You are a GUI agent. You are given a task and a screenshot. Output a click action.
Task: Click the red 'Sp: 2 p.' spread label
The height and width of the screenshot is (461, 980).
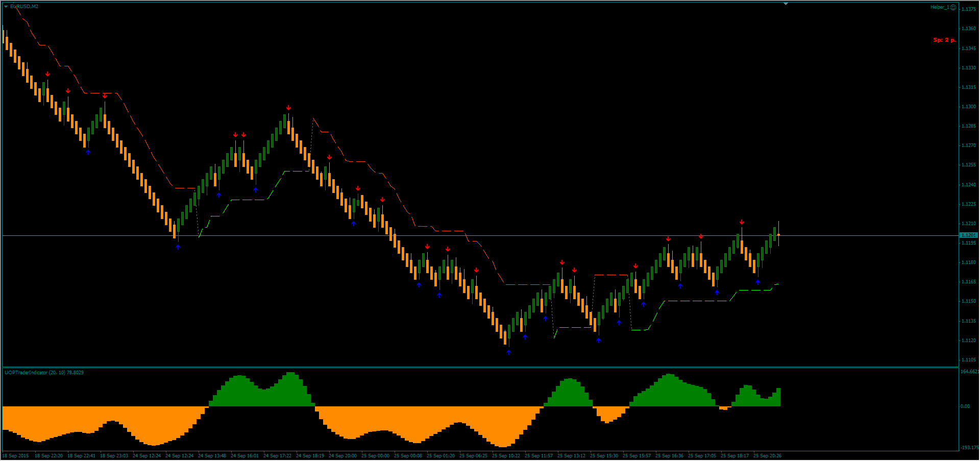(944, 40)
